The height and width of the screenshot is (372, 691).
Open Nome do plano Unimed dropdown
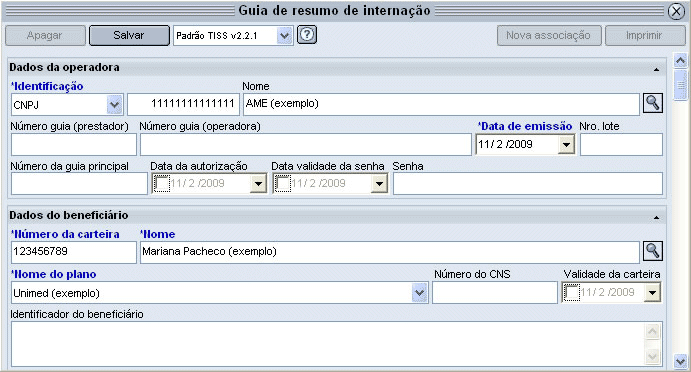pyautogui.click(x=420, y=293)
